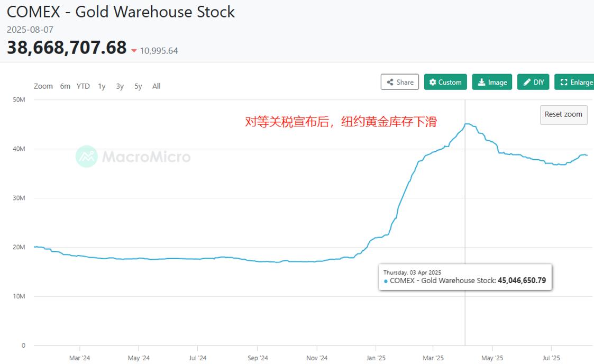594x364 pixels.
Task: Enlarge the chart to fullscreen
Action: point(576,82)
